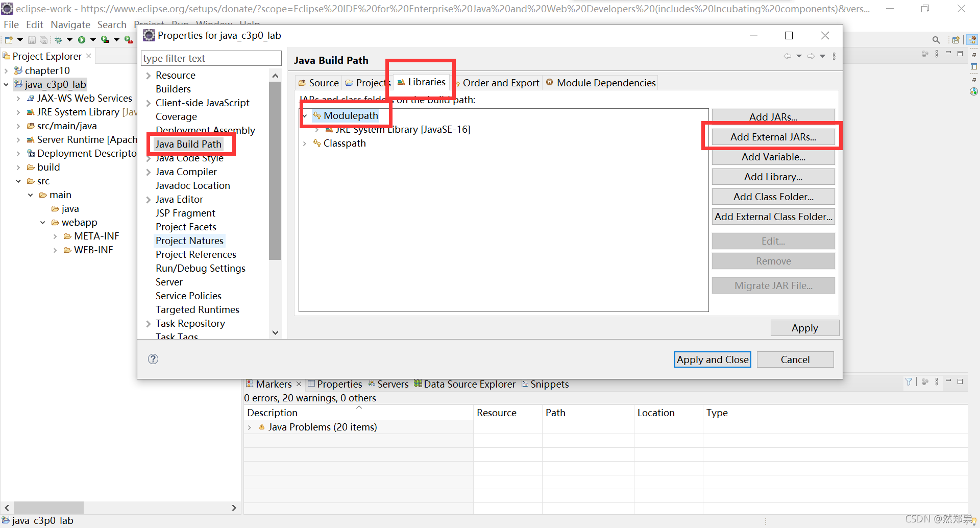Click Apply and Close
The width and height of the screenshot is (980, 528).
[x=713, y=359]
